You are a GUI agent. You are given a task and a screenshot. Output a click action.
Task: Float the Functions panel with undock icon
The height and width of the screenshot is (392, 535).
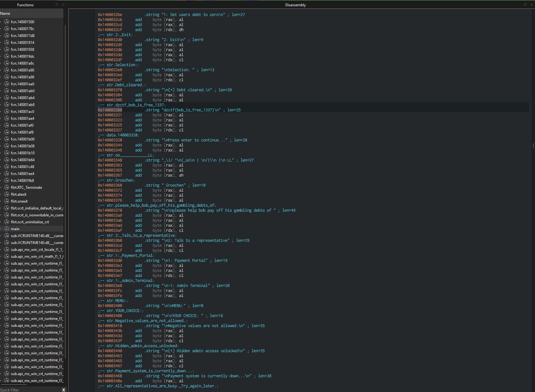[x=57, y=5]
